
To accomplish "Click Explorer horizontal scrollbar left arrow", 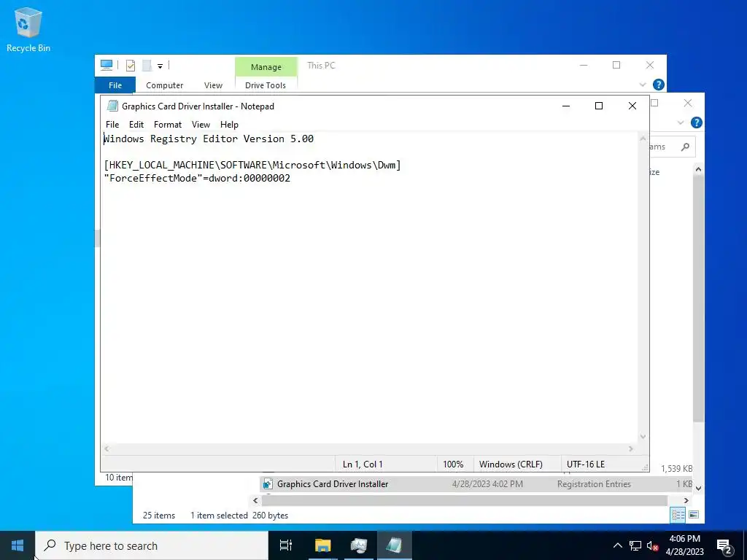I will [x=255, y=500].
